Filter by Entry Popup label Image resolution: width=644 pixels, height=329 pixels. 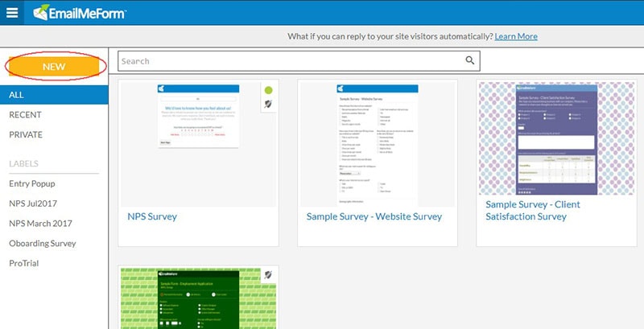coord(32,183)
